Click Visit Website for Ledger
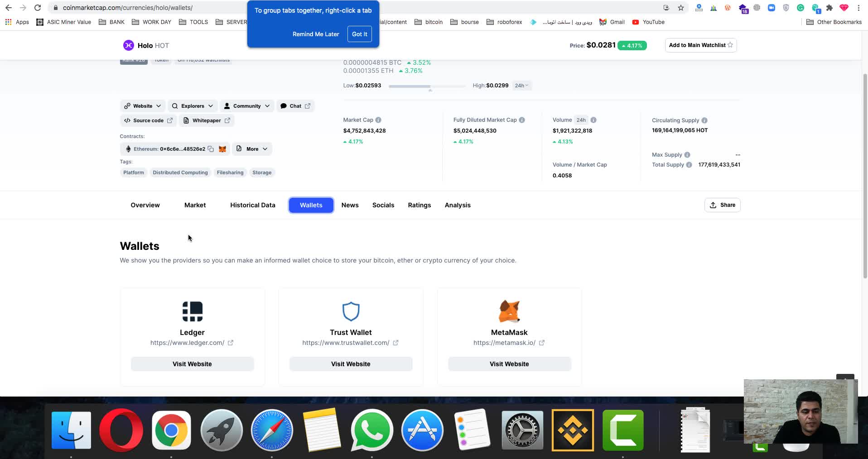Viewport: 868px width, 459px height. [x=192, y=364]
